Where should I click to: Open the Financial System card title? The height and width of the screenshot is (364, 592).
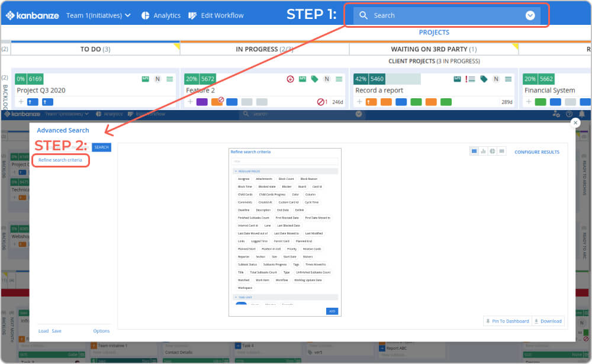[x=550, y=90]
